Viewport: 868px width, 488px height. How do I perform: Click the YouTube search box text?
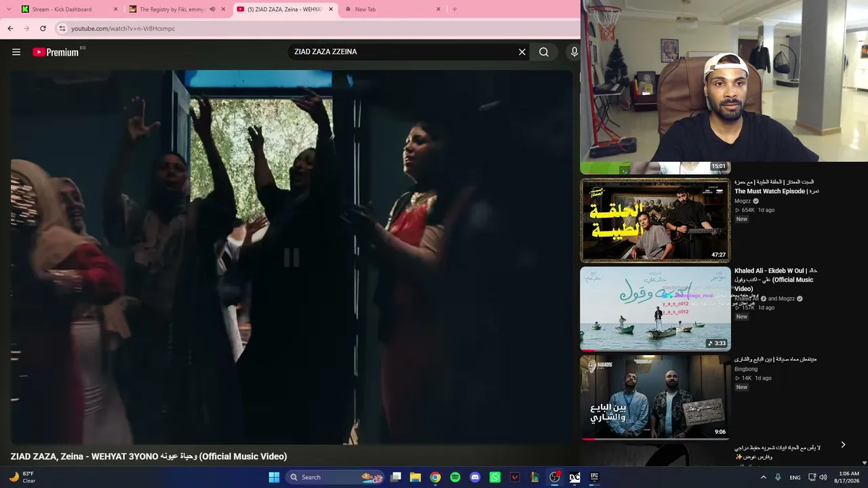tap(325, 52)
